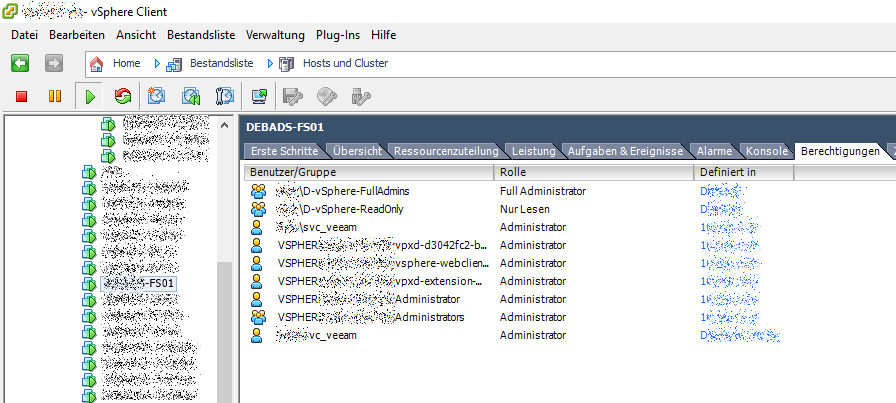Click Hosts und Cluster breadcrumb text
896x403 pixels.
point(345,63)
